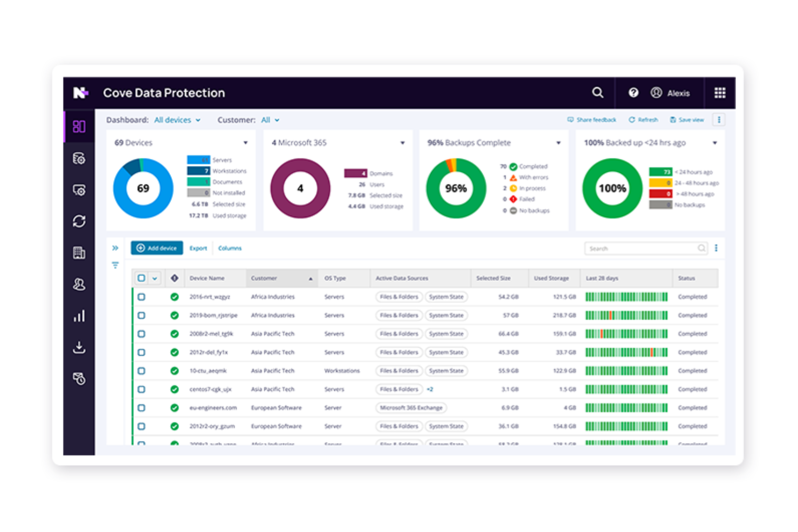Open help via the question mark icon
The width and height of the screenshot is (798, 532).
pos(633,93)
